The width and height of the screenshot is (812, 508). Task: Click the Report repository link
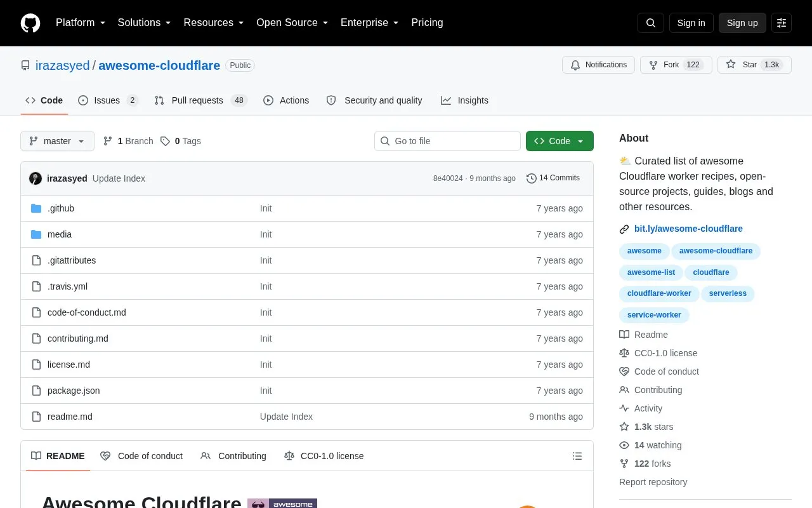click(x=653, y=482)
